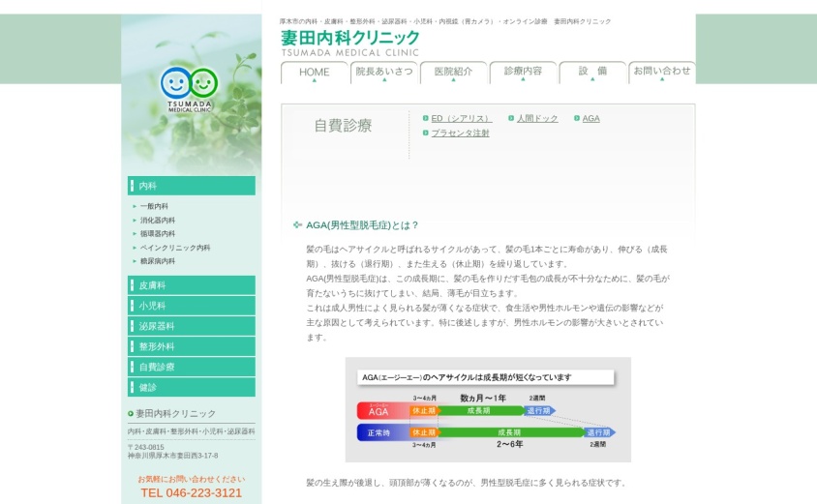Follow the ED(シアリス) link
This screenshot has height=504, width=817.
[461, 119]
